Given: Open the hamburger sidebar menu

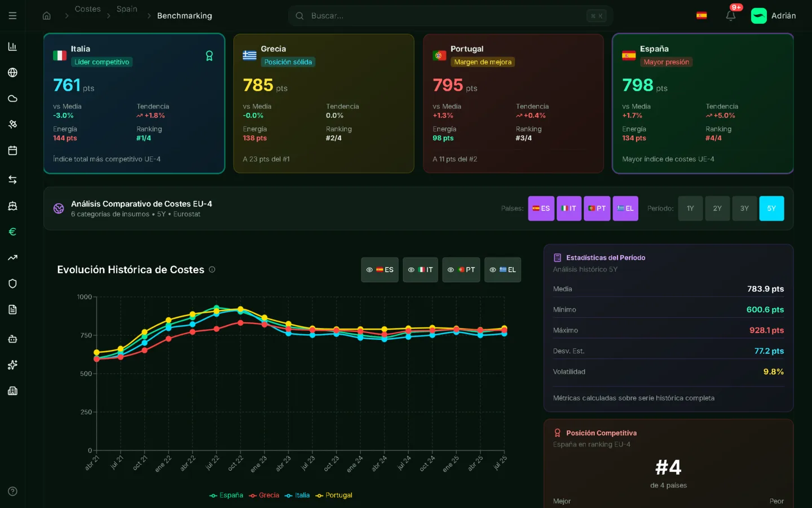Looking at the screenshot, I should point(12,16).
